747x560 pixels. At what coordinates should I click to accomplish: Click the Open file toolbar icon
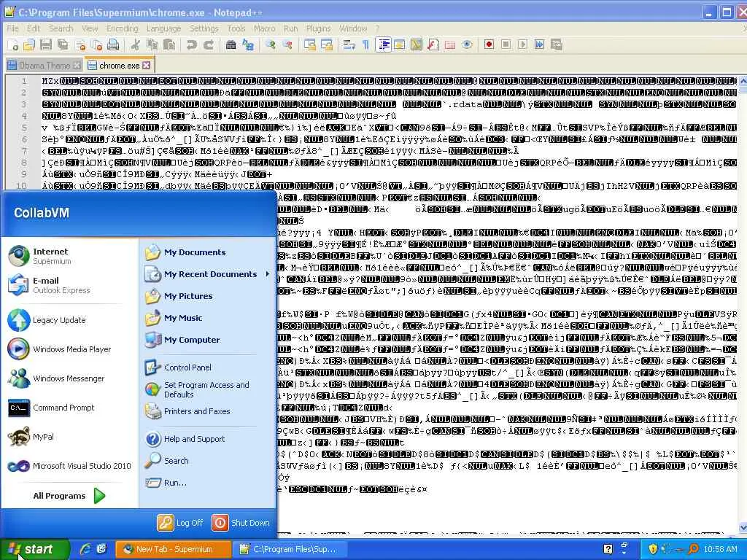29,44
